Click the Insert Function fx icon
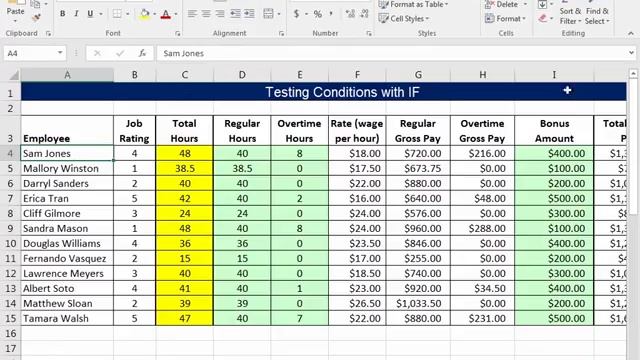640x360 pixels. [142, 53]
